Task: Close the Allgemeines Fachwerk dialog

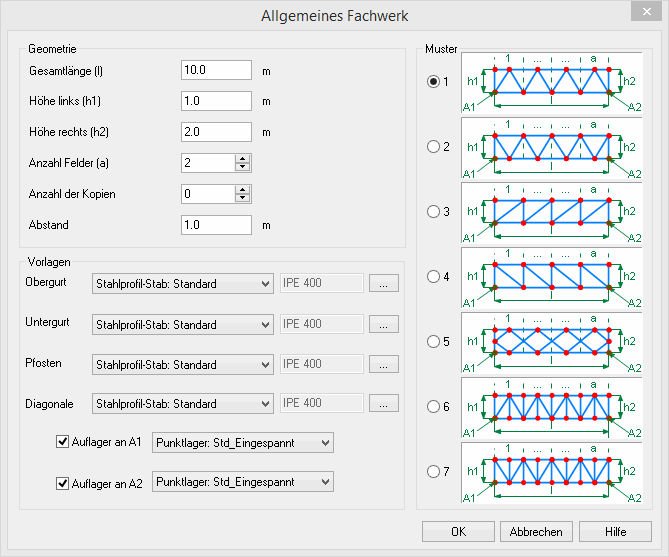Action: point(646,12)
